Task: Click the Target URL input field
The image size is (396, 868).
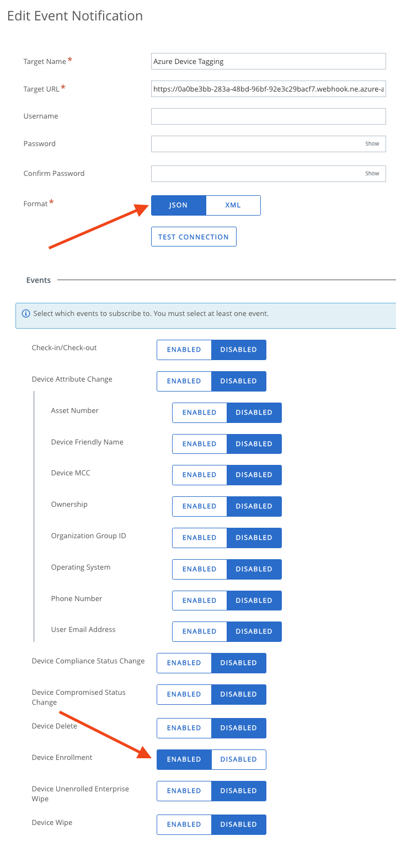Action: pyautogui.click(x=268, y=89)
